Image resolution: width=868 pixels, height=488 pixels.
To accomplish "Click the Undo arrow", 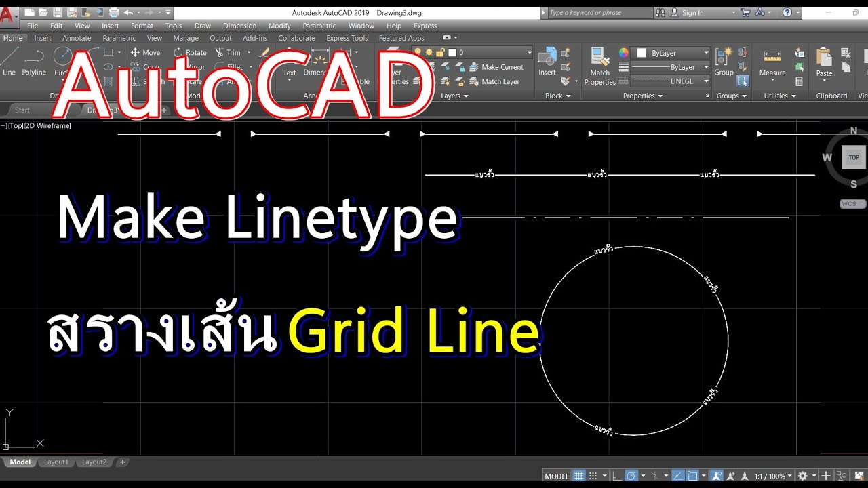I will [x=128, y=12].
